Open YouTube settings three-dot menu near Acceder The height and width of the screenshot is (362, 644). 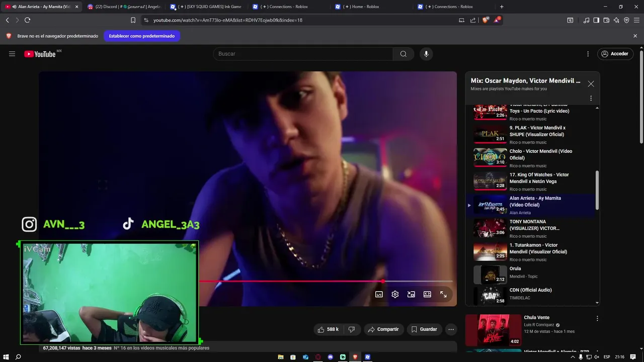pos(588,54)
